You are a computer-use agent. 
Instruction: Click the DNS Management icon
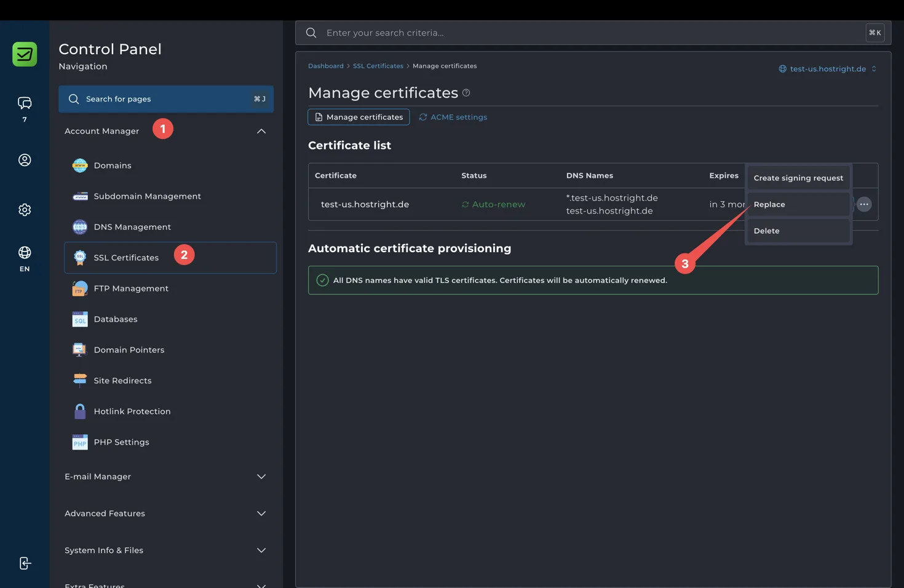pyautogui.click(x=80, y=227)
